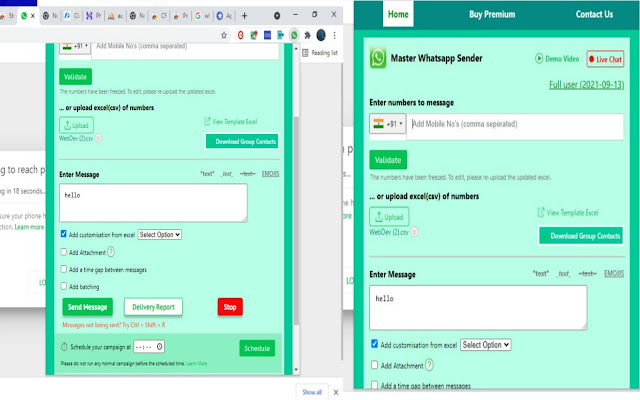Open View Template Excel in right panel

tap(568, 212)
